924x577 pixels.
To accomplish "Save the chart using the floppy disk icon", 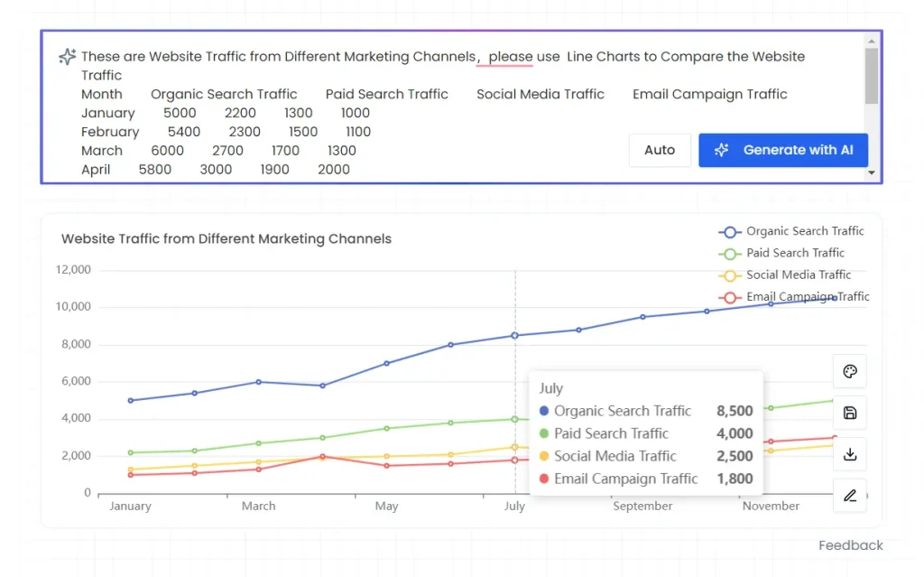I will pos(849,413).
